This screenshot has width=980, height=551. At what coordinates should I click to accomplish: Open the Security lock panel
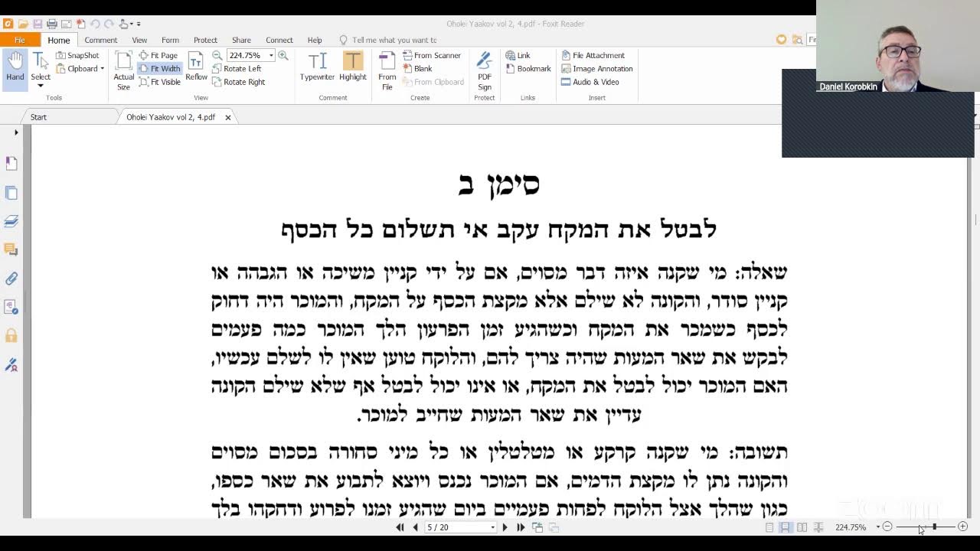(11, 335)
